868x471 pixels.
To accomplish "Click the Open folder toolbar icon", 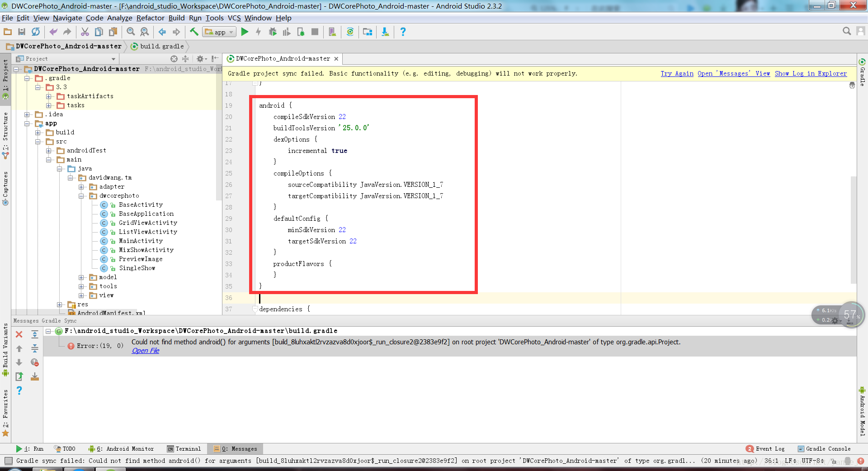I will point(8,32).
